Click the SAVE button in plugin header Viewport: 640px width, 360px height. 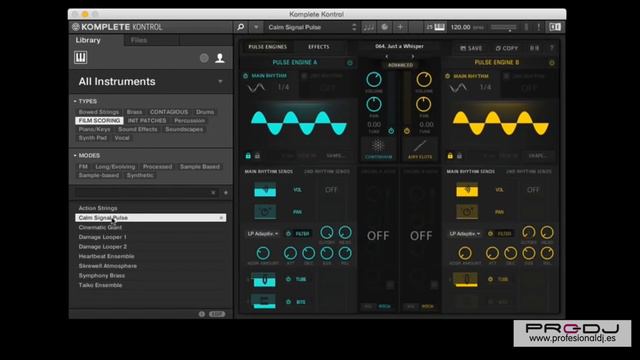(x=471, y=48)
